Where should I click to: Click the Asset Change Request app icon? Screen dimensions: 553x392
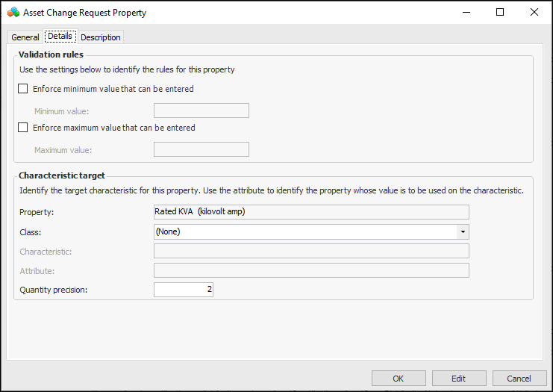tap(13, 12)
